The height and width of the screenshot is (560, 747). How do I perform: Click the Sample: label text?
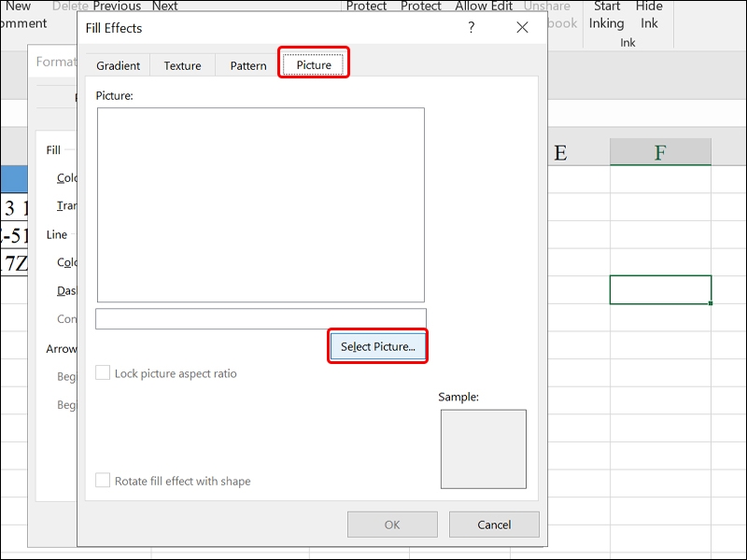coord(458,397)
